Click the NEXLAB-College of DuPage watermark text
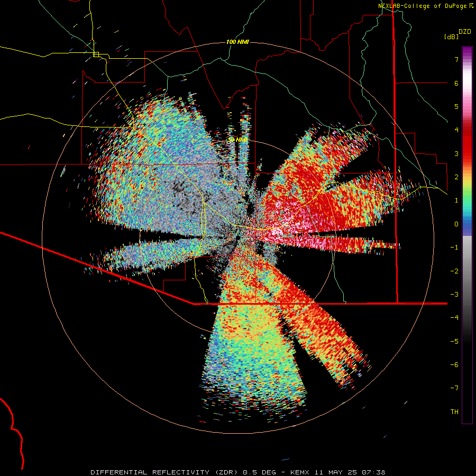 pyautogui.click(x=425, y=6)
